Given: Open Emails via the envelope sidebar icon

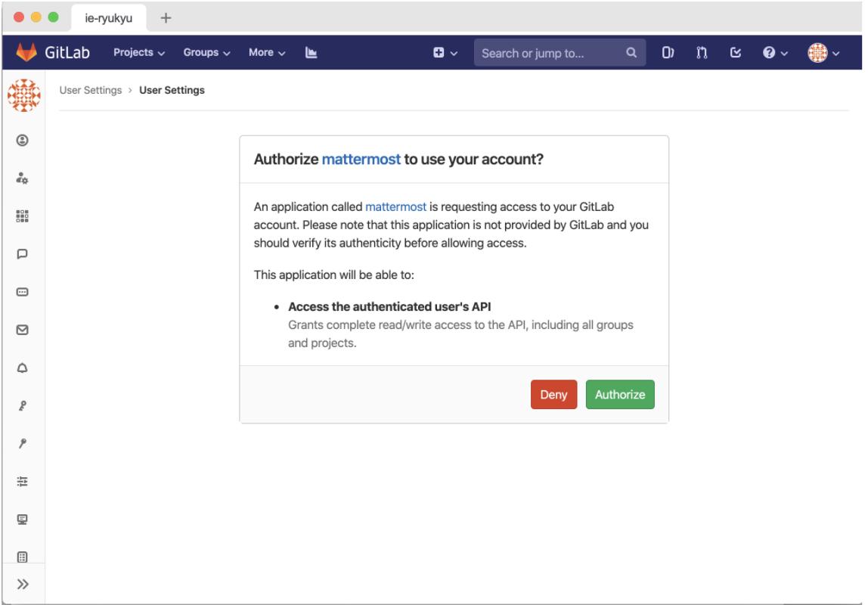Looking at the screenshot, I should [22, 330].
